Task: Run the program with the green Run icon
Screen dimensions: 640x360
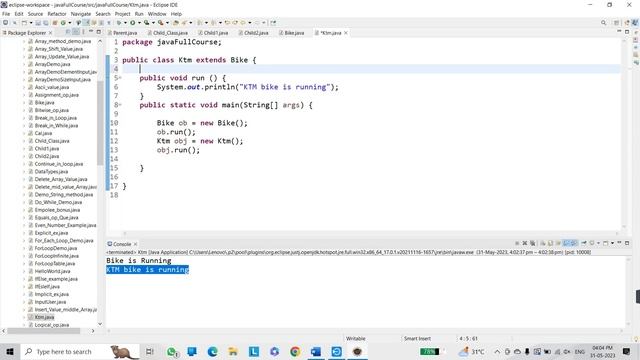Action: (x=133, y=23)
